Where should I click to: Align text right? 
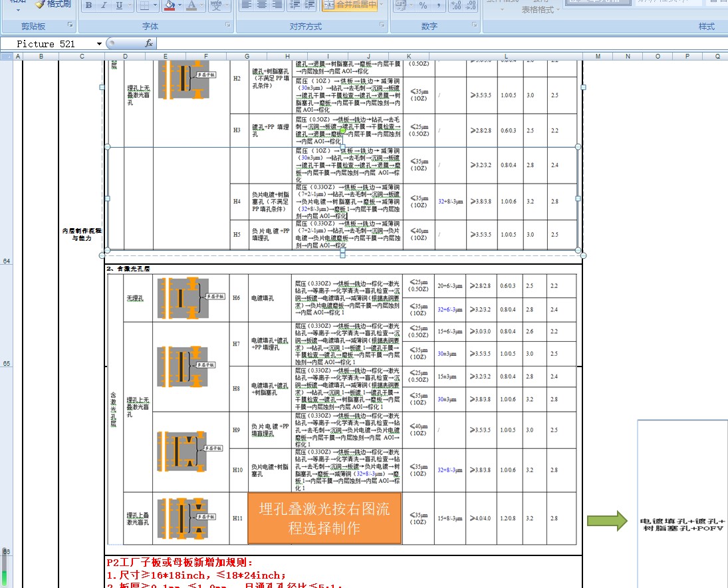coord(277,5)
